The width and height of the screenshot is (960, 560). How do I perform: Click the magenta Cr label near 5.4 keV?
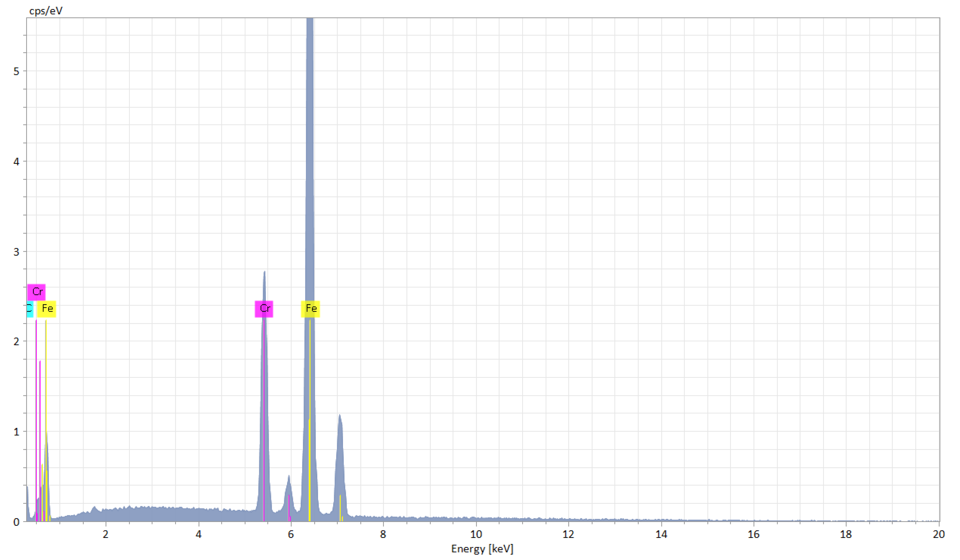[264, 309]
